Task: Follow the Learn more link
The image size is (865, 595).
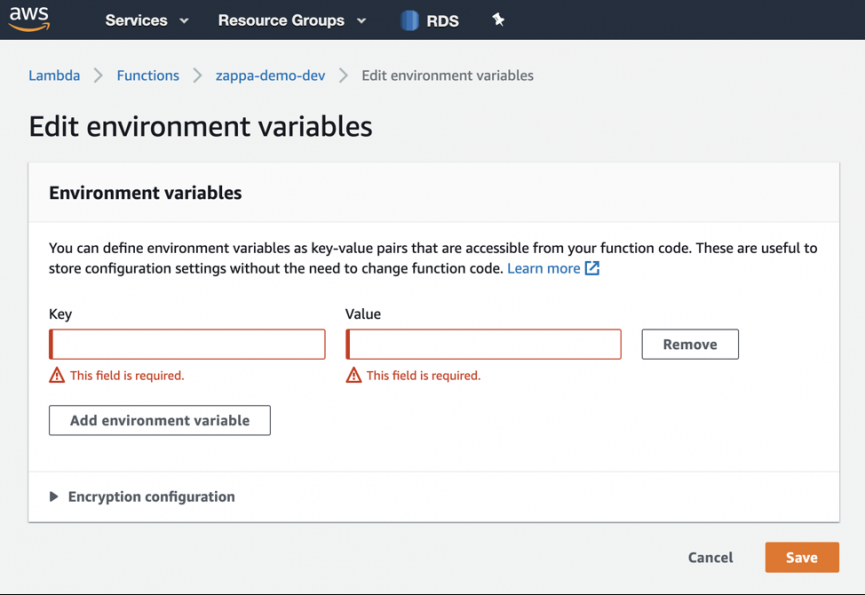Action: click(543, 268)
